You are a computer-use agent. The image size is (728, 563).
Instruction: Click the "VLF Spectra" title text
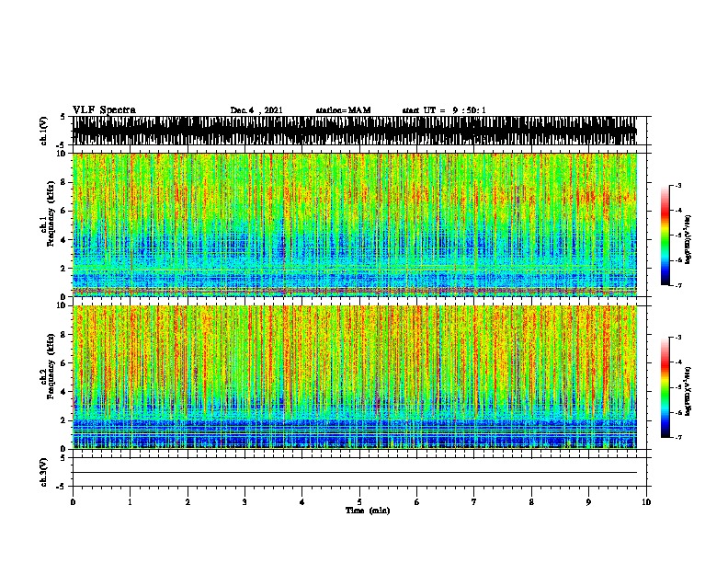[104, 110]
